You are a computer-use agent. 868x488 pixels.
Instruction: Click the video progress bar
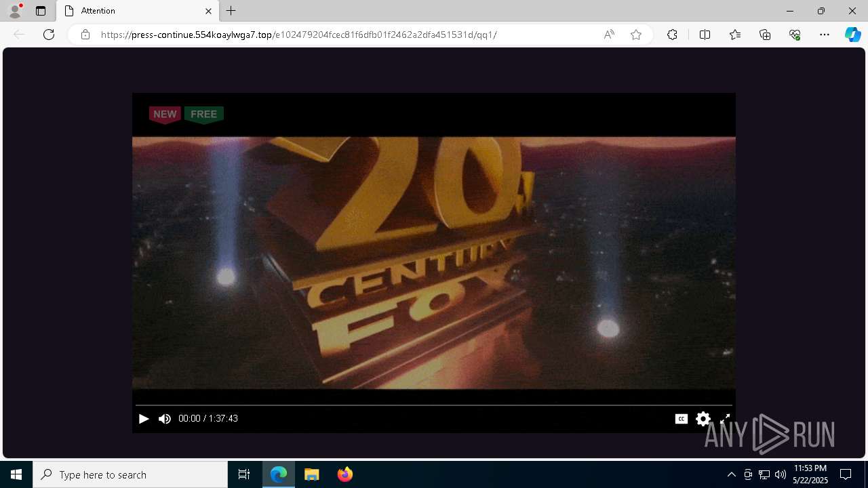pos(434,405)
